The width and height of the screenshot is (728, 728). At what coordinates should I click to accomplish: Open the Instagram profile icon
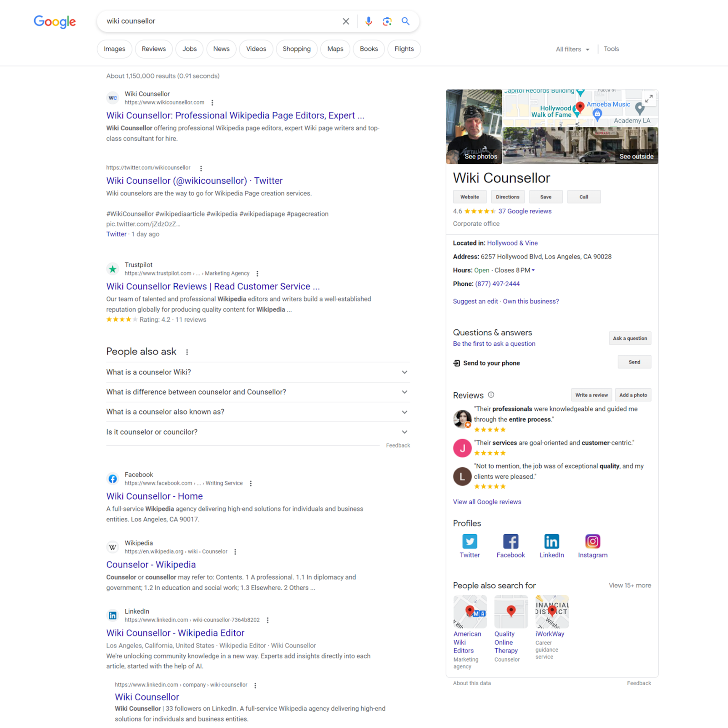pos(592,541)
